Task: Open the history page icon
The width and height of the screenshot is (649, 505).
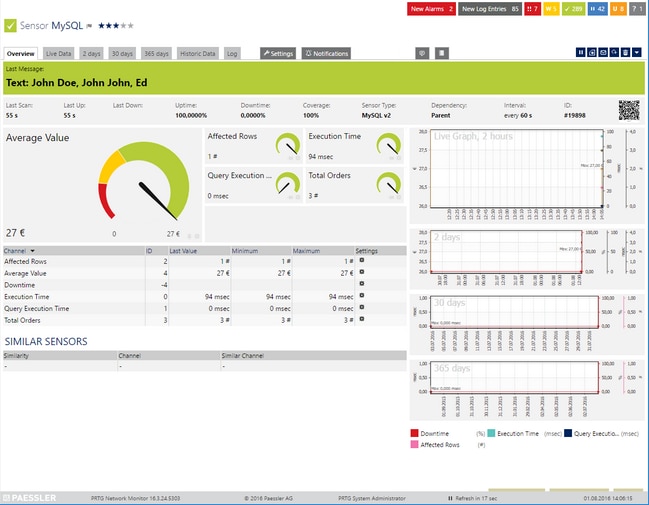Action: (442, 53)
